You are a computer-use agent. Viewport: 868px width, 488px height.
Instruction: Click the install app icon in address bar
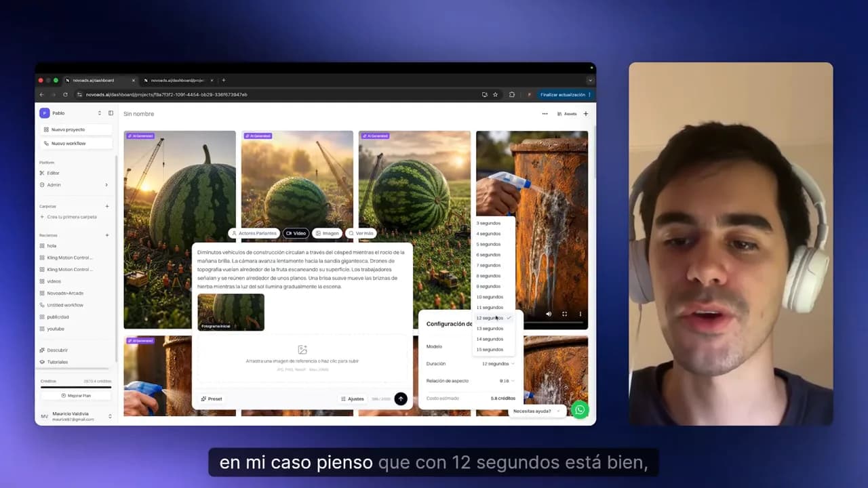point(484,94)
